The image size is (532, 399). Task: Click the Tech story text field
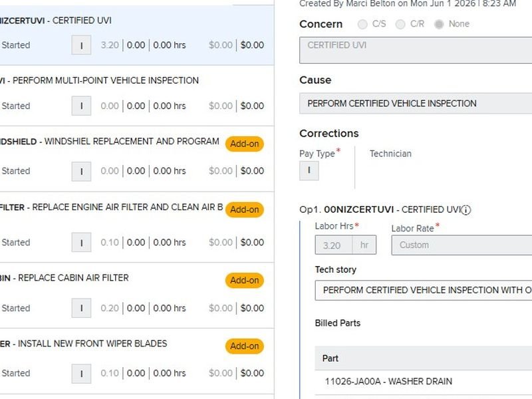coord(424,291)
